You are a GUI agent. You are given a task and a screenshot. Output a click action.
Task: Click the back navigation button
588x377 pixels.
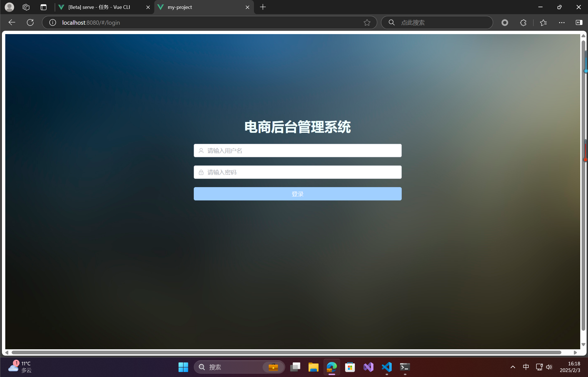12,22
